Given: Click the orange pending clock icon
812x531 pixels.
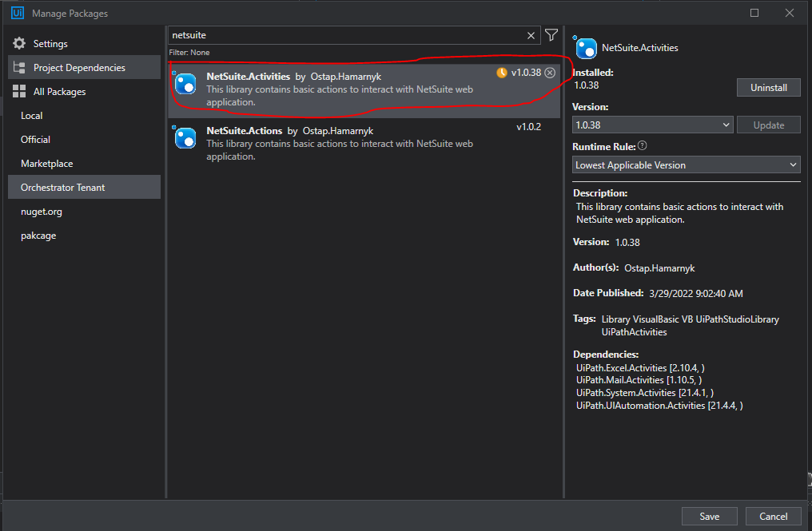Looking at the screenshot, I should point(501,73).
